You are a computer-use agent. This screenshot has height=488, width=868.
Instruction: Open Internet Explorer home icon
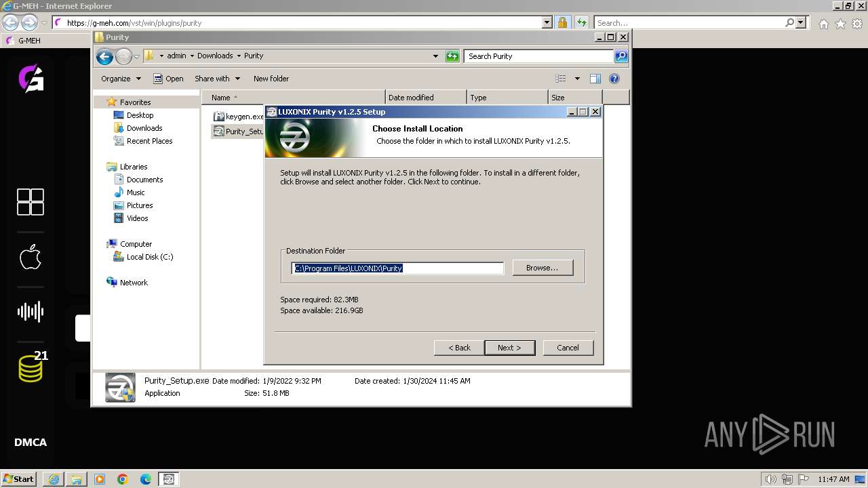(823, 24)
